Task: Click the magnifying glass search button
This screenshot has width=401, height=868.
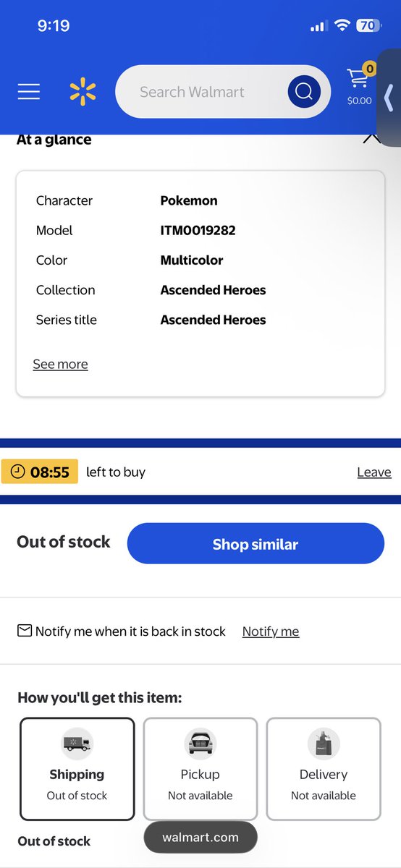Action: 304,92
